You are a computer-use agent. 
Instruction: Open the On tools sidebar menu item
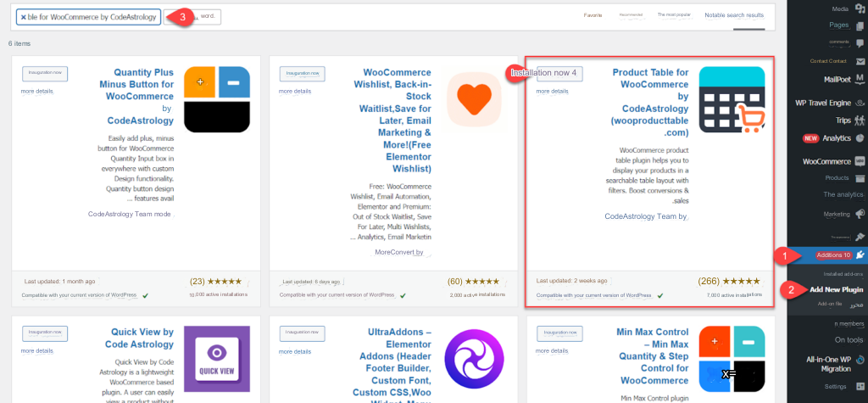pyautogui.click(x=849, y=340)
